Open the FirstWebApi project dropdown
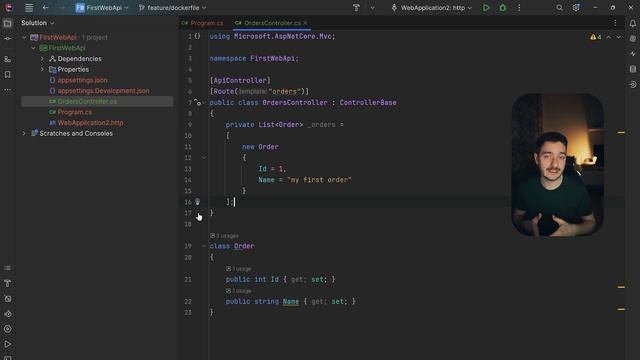The height and width of the screenshot is (360, 640). tap(102, 8)
